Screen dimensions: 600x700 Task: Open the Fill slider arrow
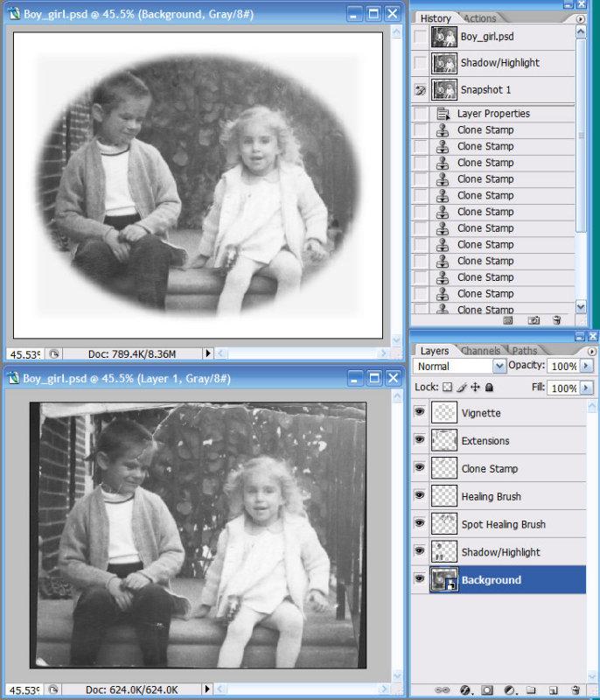click(x=586, y=388)
